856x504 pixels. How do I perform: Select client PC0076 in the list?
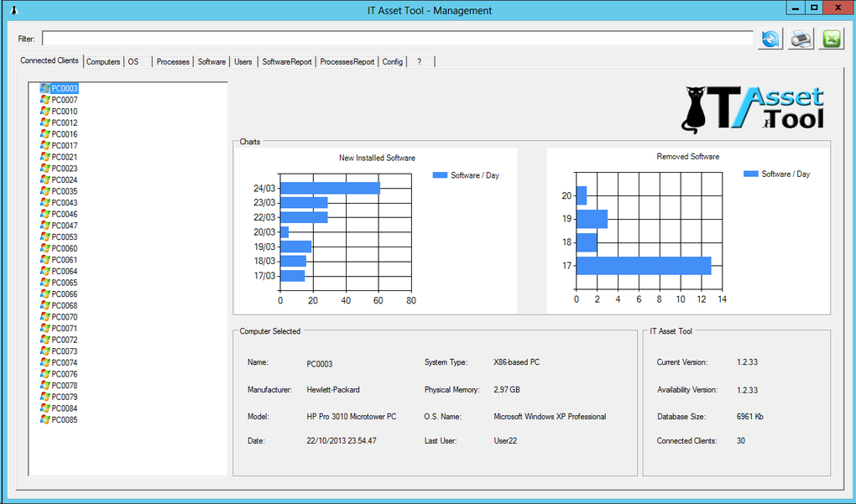click(x=65, y=374)
